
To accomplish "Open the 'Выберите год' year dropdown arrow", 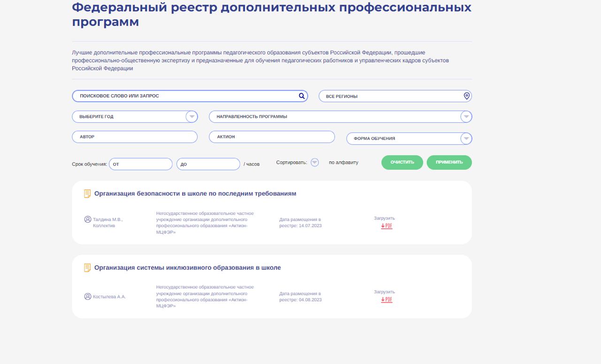I will [192, 117].
